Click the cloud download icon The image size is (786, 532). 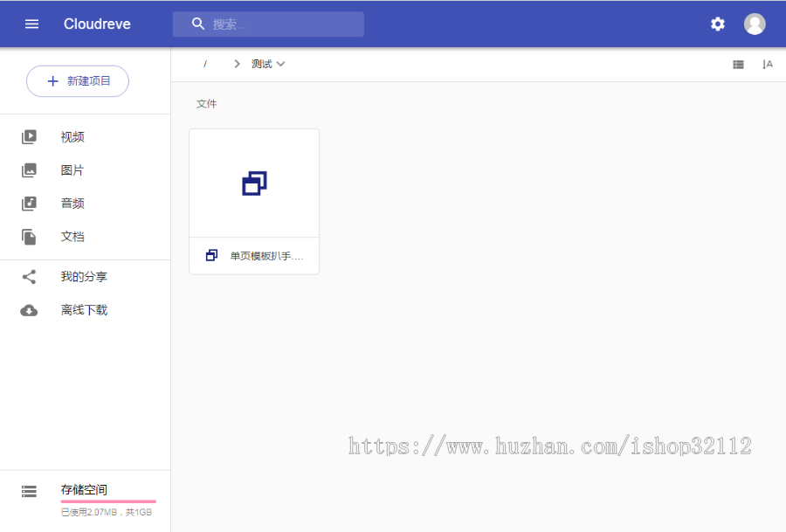click(x=29, y=311)
